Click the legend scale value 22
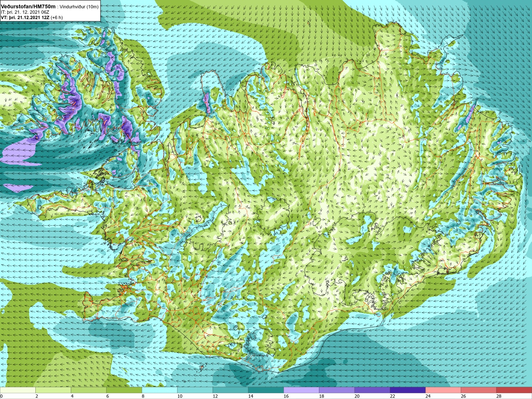 [x=392, y=396]
